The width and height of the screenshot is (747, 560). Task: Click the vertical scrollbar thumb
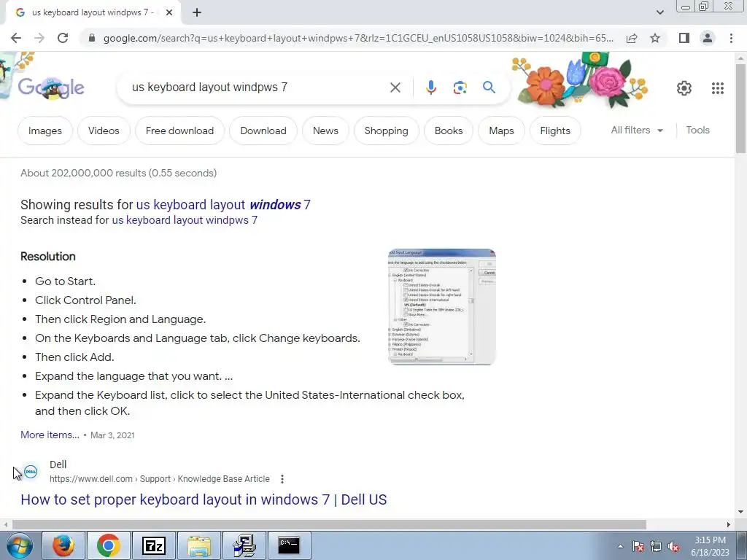pyautogui.click(x=740, y=109)
